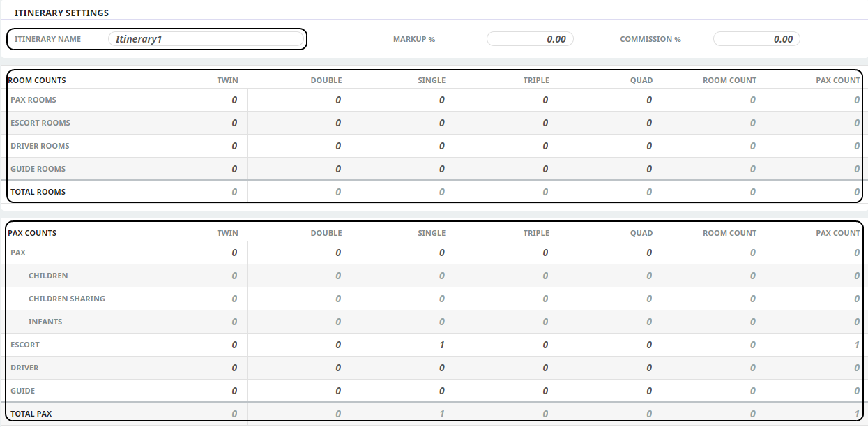Select Pax row Double count cell
The image size is (868, 427).
(299, 253)
